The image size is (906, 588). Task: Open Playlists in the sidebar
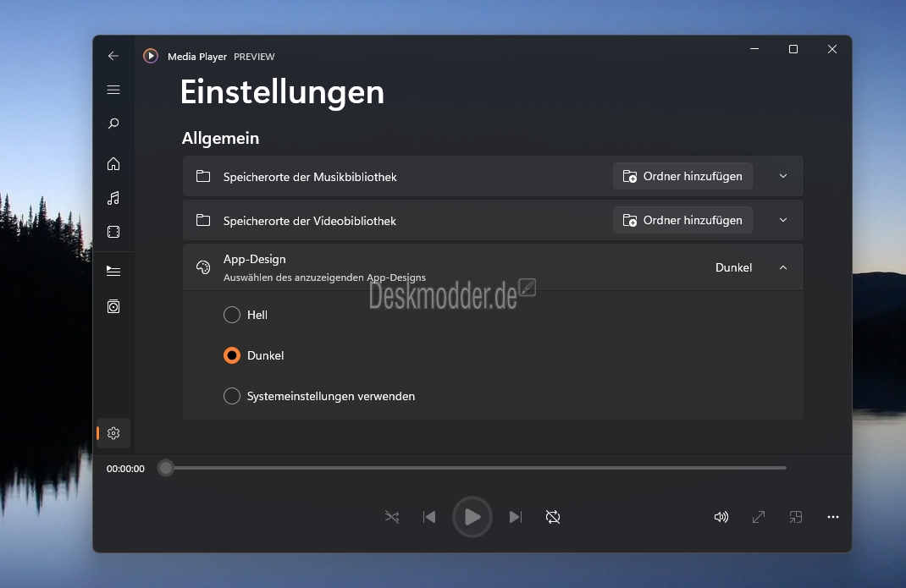(x=113, y=306)
